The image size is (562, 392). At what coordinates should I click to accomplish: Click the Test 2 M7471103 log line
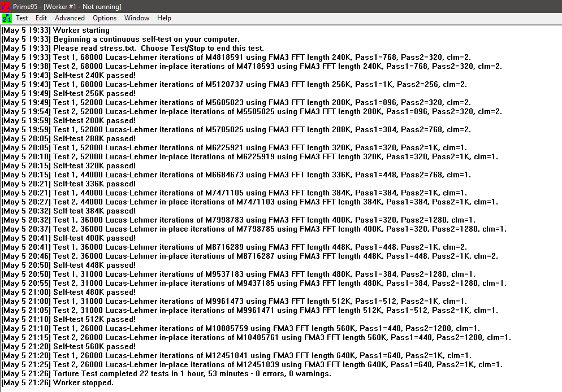tap(250, 202)
